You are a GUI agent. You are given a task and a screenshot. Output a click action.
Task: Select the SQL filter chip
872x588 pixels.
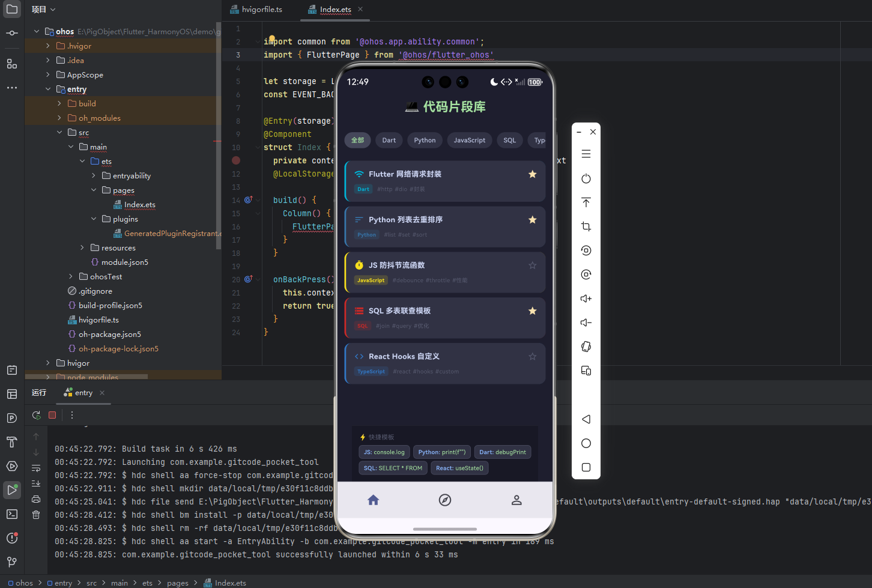(x=510, y=140)
